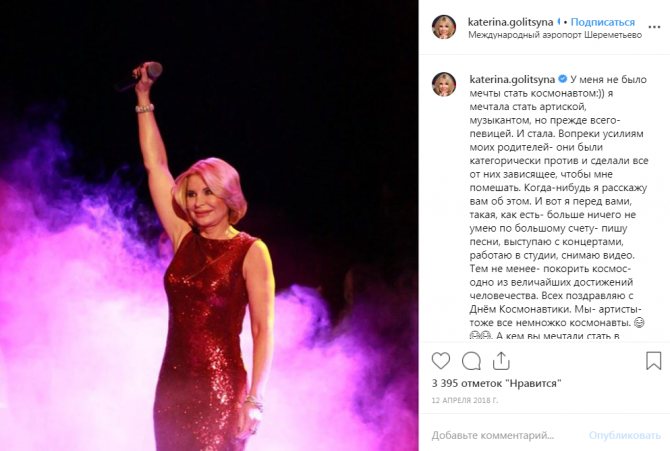The height and width of the screenshot is (451, 670).
Task: Click the Опубликовать comment button
Action: [625, 436]
